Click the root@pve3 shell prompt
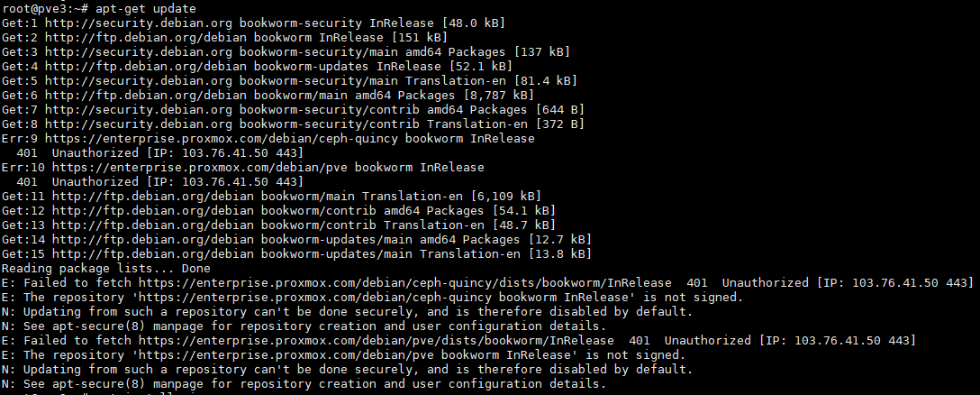 click(x=46, y=9)
